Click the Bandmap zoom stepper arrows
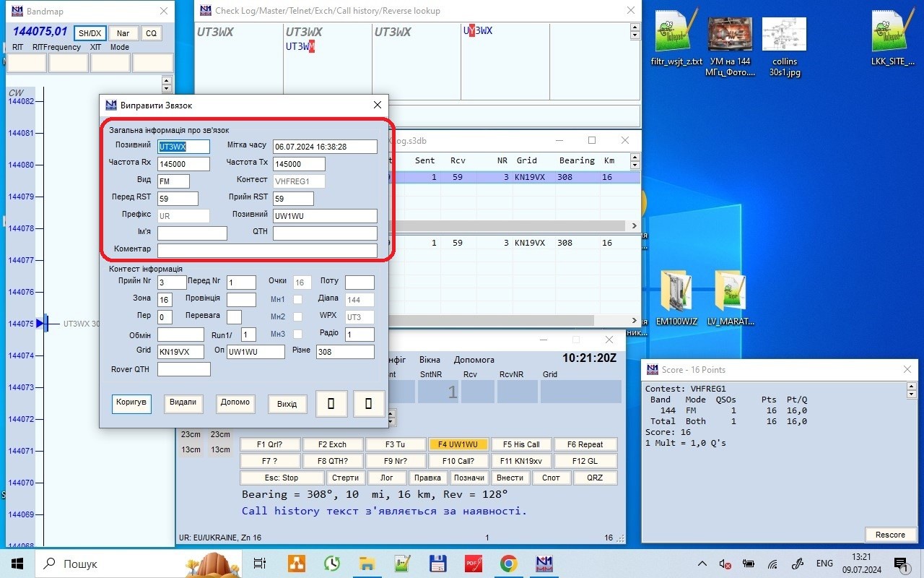Viewport: 924px width, 578px height. click(x=167, y=84)
